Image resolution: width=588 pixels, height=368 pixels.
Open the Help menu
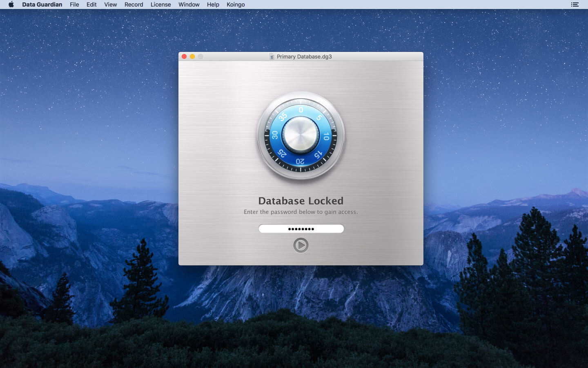213,4
